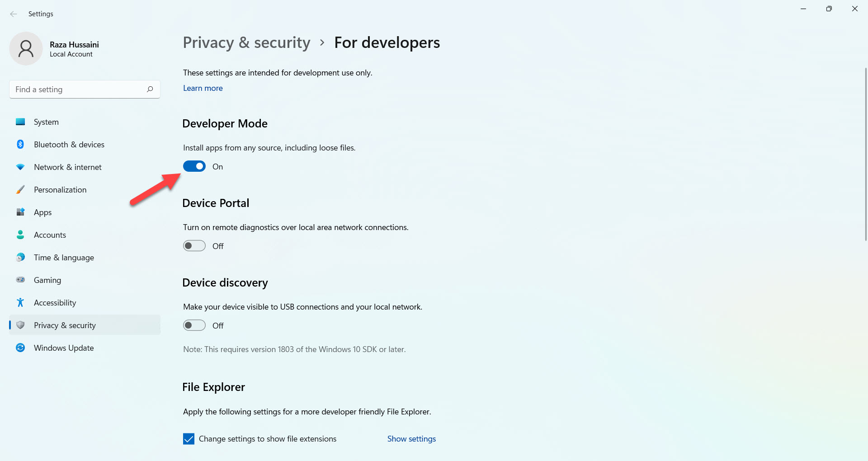This screenshot has height=461, width=868.
Task: Click the back arrow in title bar
Action: pos(14,14)
